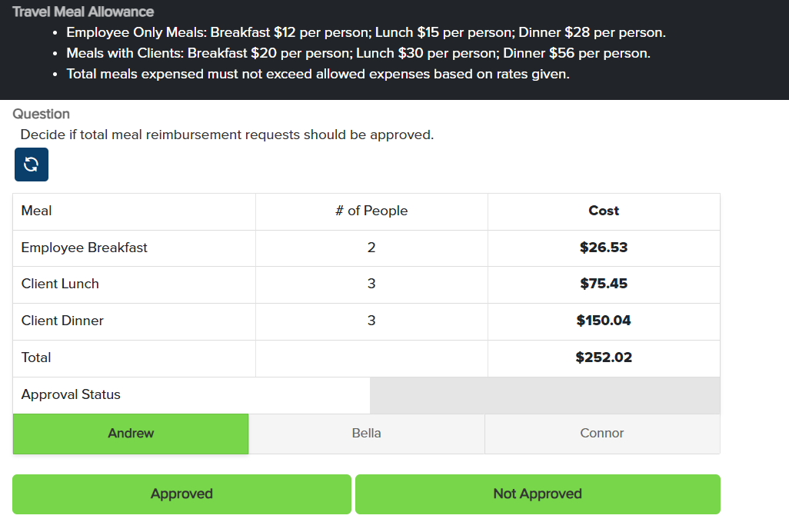Select the Andrew tab
This screenshot has height=532, width=789.
131,434
